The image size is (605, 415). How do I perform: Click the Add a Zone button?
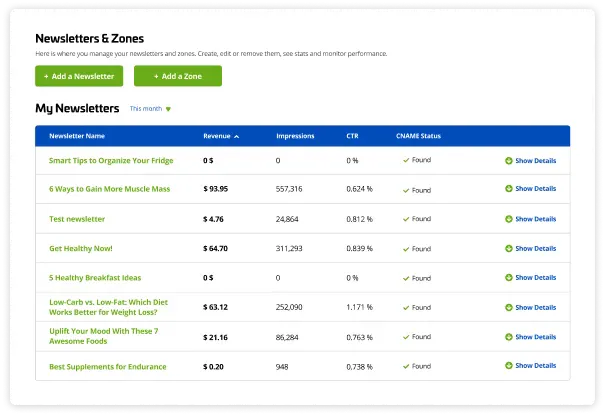[178, 76]
